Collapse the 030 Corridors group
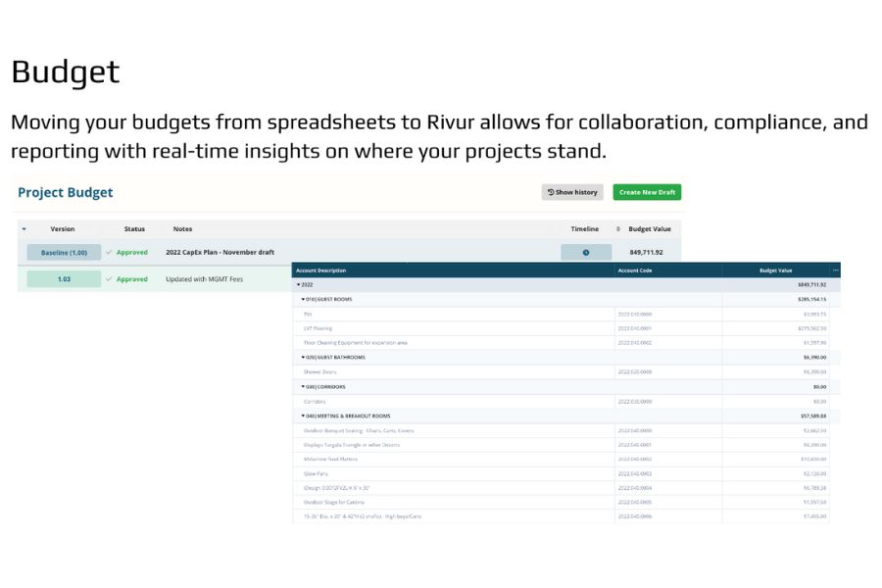This screenshot has width=882, height=588. point(303,387)
